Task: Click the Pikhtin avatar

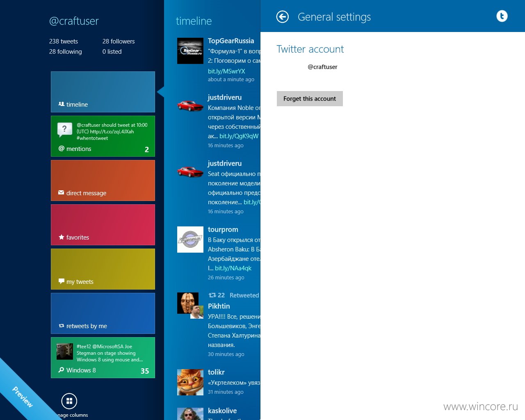Action: pos(188,303)
